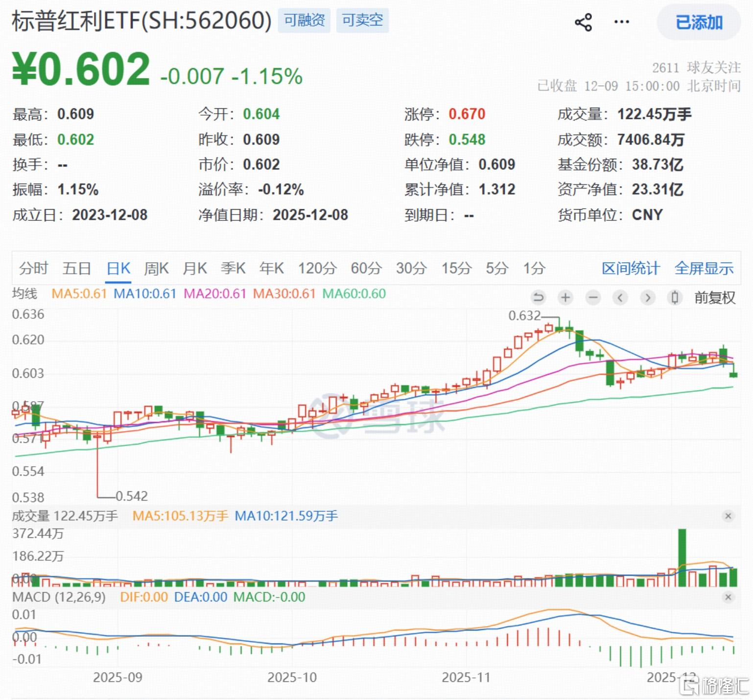Toggle the candlestick style icon

click(675, 297)
